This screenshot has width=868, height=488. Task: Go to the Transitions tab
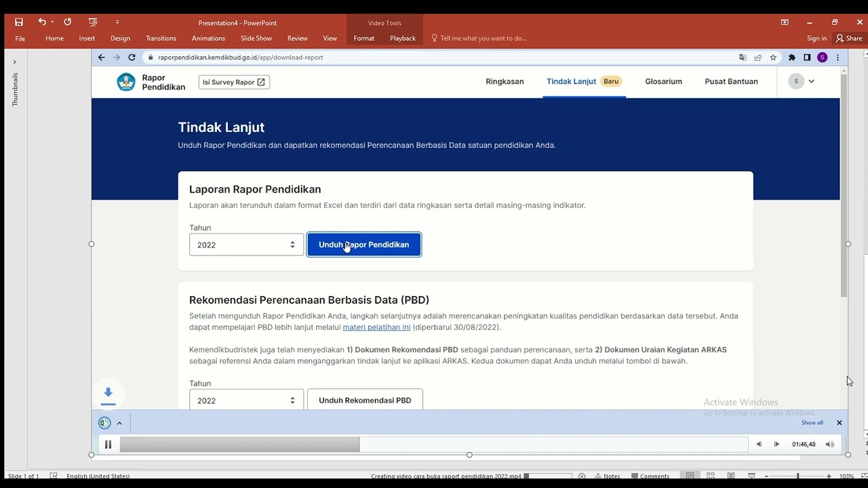pyautogui.click(x=161, y=39)
